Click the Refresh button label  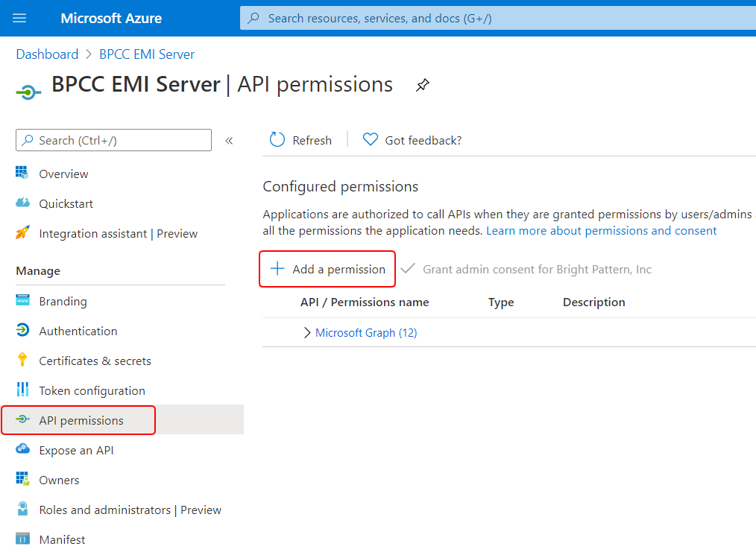pos(312,141)
